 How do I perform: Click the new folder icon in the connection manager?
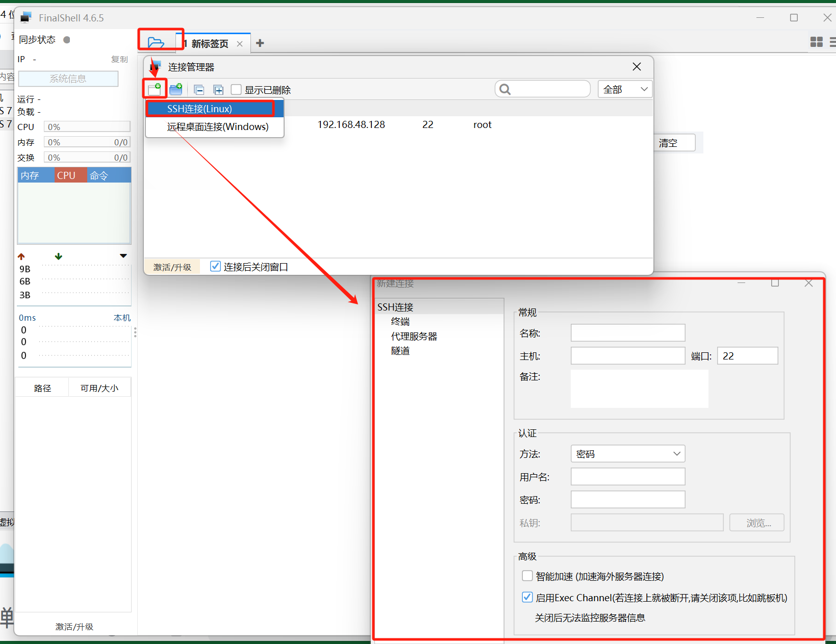pyautogui.click(x=176, y=90)
